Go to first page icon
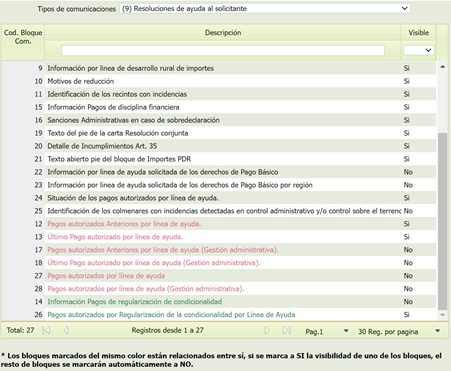451x371 pixels. tap(46, 330)
